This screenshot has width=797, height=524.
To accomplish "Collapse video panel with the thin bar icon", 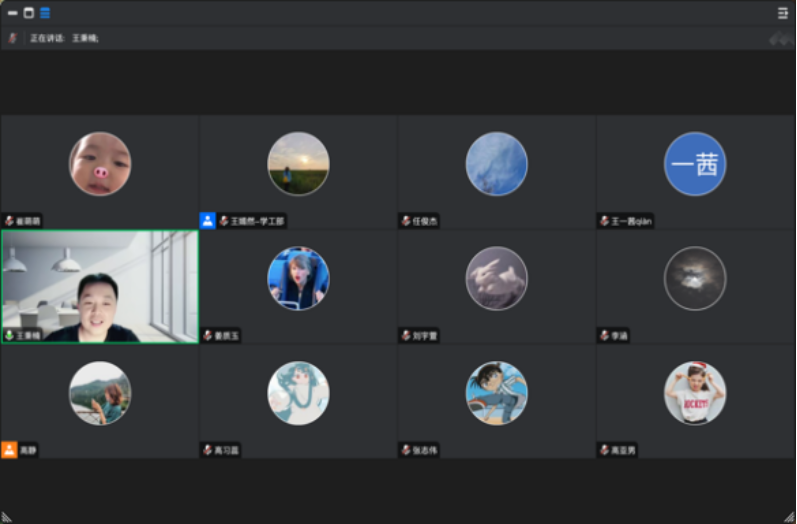I will [13, 13].
